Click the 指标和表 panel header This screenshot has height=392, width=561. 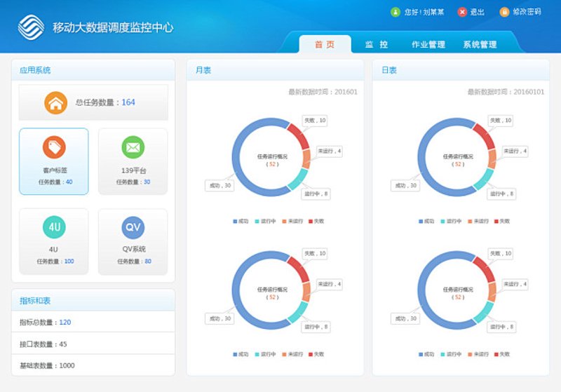pyautogui.click(x=93, y=300)
